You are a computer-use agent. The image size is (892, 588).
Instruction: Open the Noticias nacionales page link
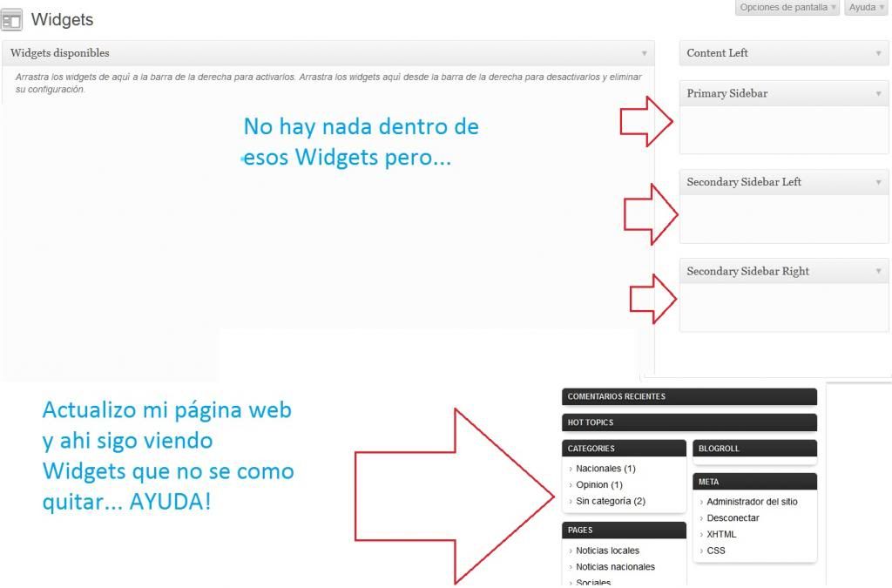[x=615, y=567]
